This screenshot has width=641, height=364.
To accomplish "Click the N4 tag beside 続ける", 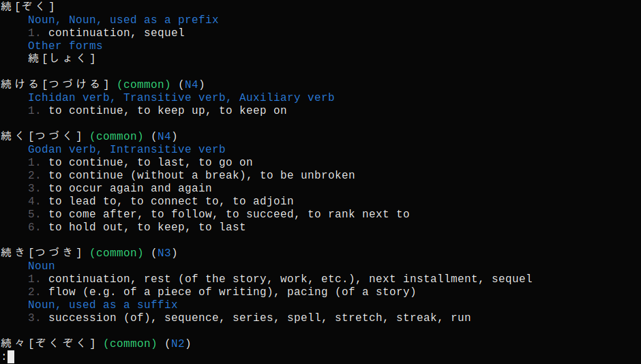I will (x=192, y=85).
